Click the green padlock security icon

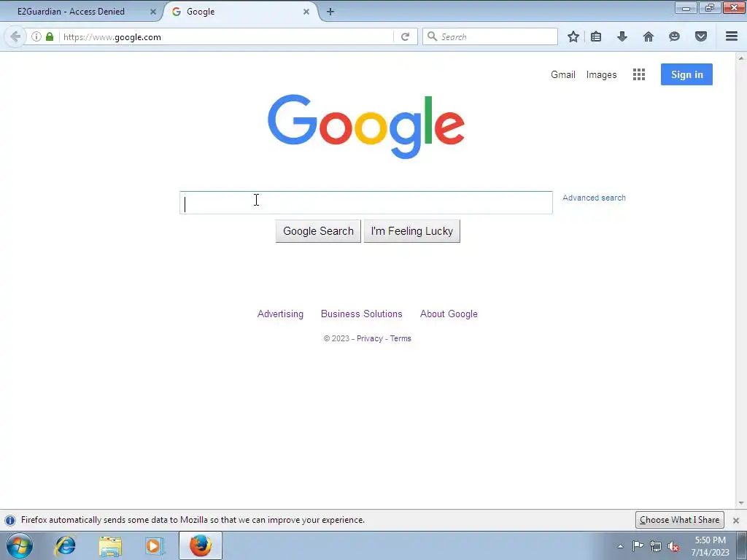point(50,36)
